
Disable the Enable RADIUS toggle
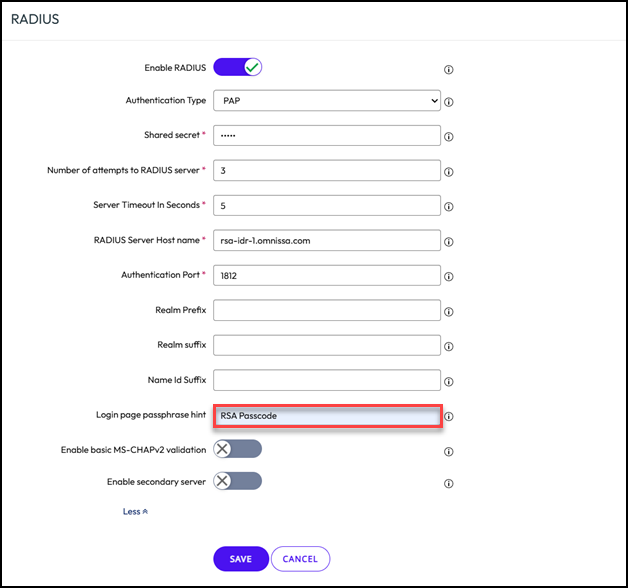tap(237, 67)
